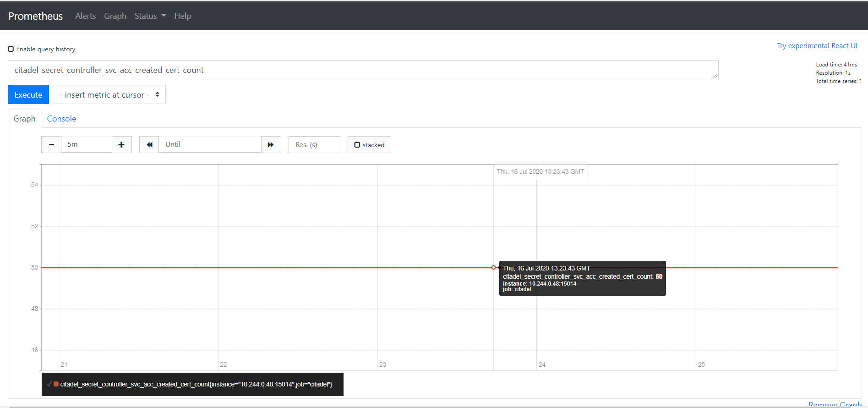This screenshot has width=868, height=408.
Task: Fast-forward the graph end time
Action: (x=271, y=145)
